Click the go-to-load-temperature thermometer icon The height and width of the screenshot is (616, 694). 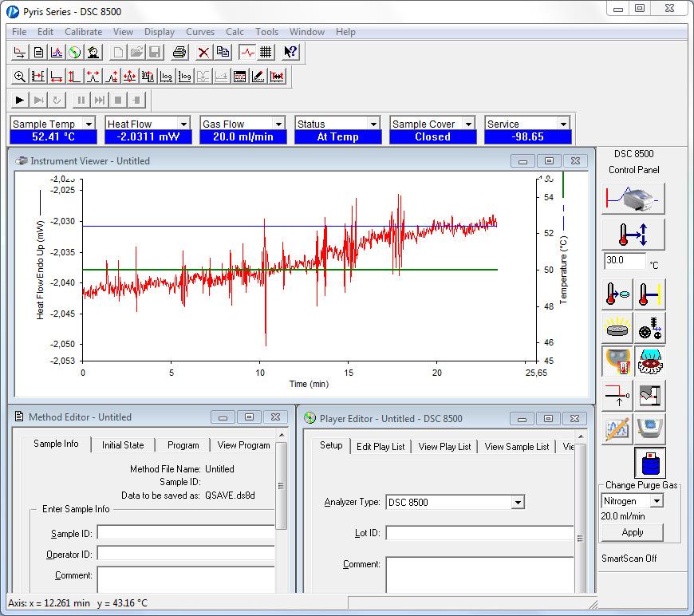tap(617, 294)
